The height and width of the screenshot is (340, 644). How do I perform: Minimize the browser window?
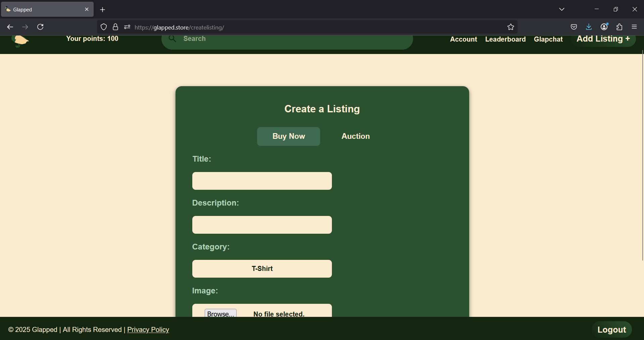pos(597,9)
